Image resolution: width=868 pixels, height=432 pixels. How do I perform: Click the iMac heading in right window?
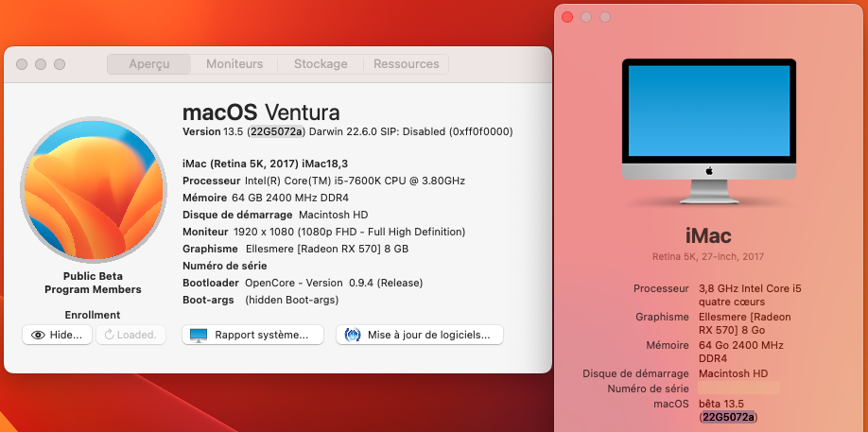click(708, 236)
